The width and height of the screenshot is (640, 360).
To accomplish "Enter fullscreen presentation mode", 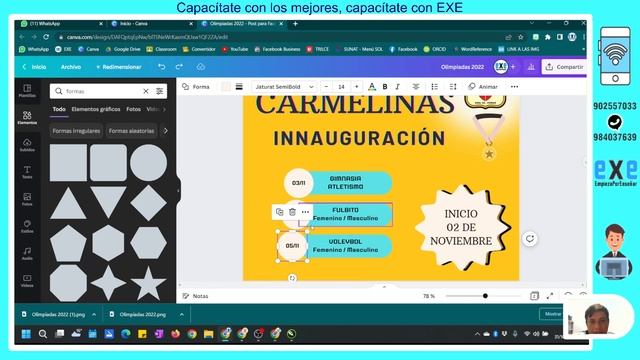I will (550, 296).
